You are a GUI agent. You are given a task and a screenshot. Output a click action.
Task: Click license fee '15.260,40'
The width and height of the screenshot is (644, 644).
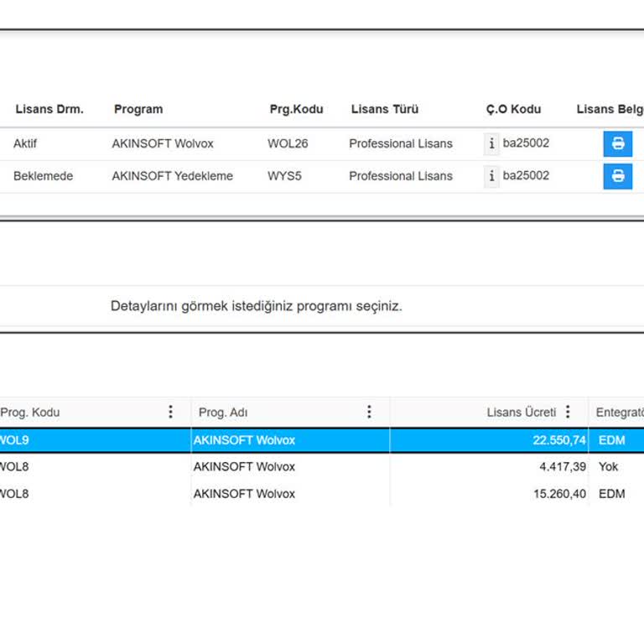560,494
